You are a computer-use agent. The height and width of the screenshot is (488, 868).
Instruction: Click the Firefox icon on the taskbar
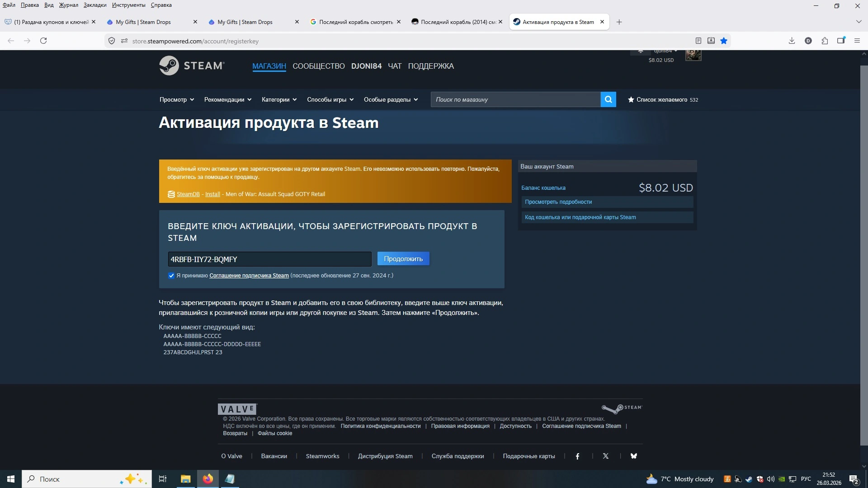point(208,479)
